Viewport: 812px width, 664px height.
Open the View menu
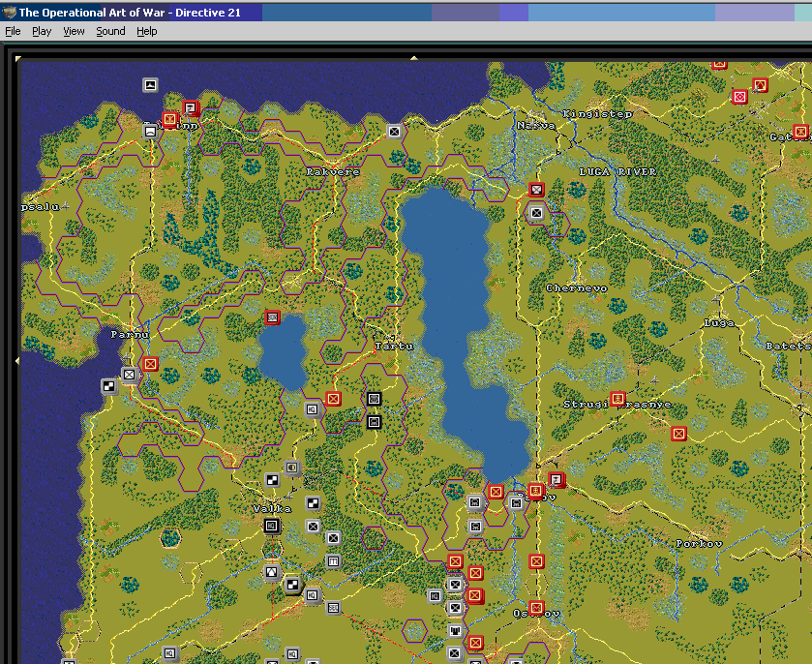point(74,31)
